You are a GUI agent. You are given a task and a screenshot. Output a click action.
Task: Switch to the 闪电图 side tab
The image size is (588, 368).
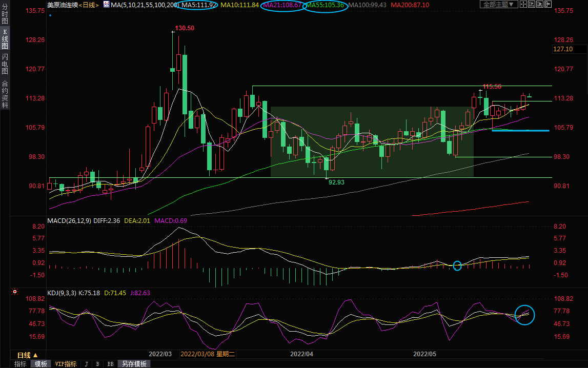coord(5,64)
